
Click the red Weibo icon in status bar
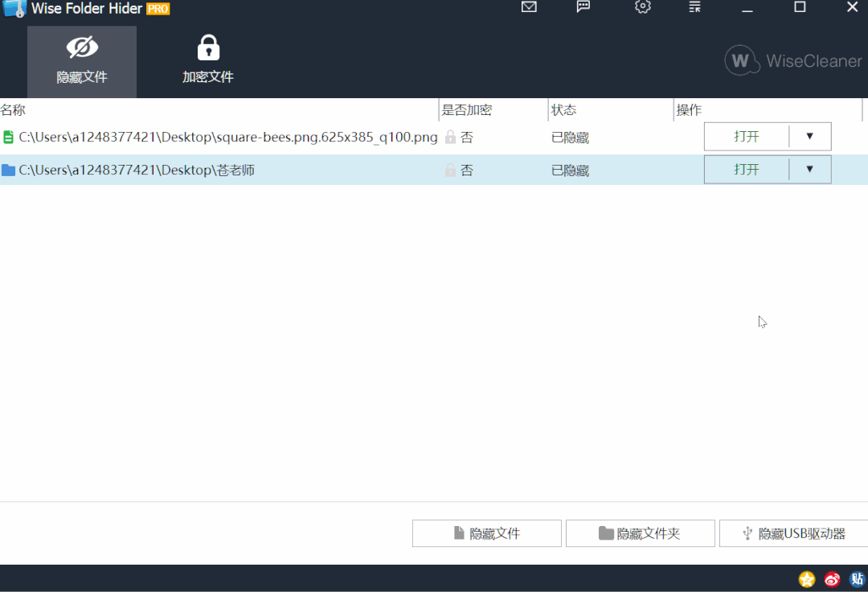[832, 579]
